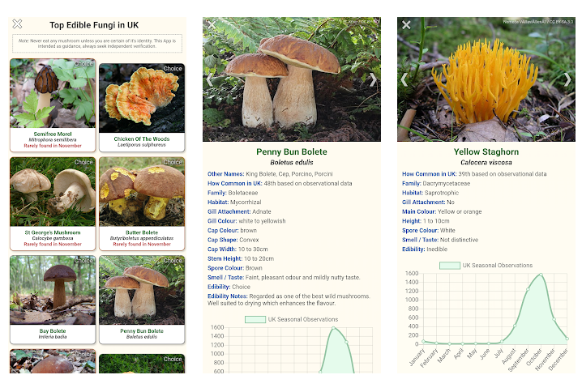582x392 pixels.
Task: Toggle UK Seasonal Observations legend in Yellow Staghorn chart
Action: [486, 266]
